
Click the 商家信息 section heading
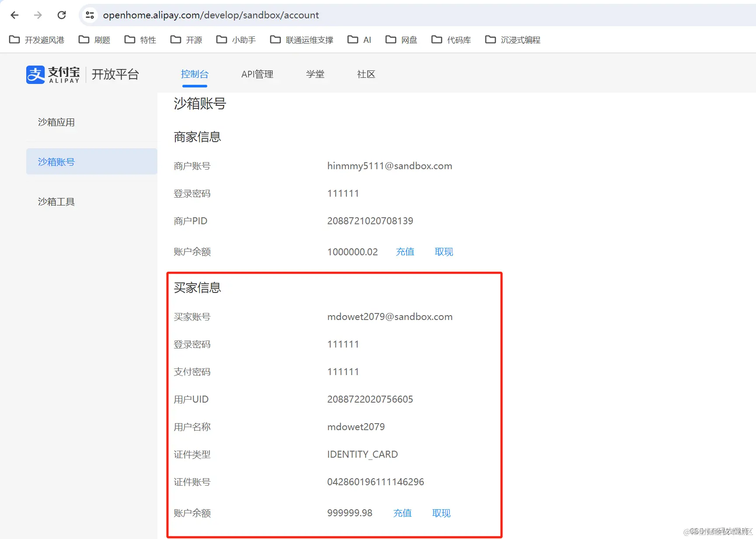[x=197, y=137]
